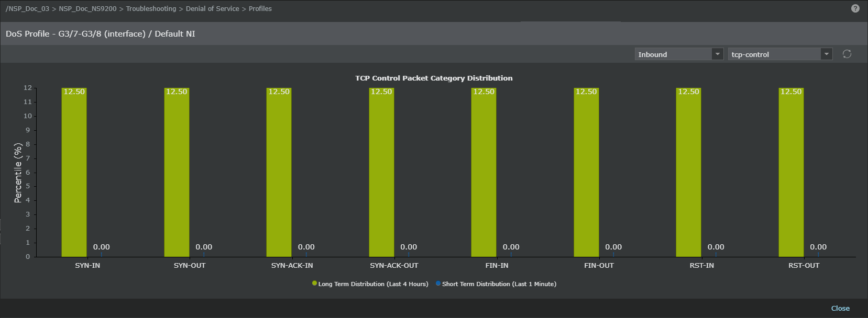This screenshot has height=318, width=868.
Task: Open the tcp-control category dropdown
Action: coord(780,54)
